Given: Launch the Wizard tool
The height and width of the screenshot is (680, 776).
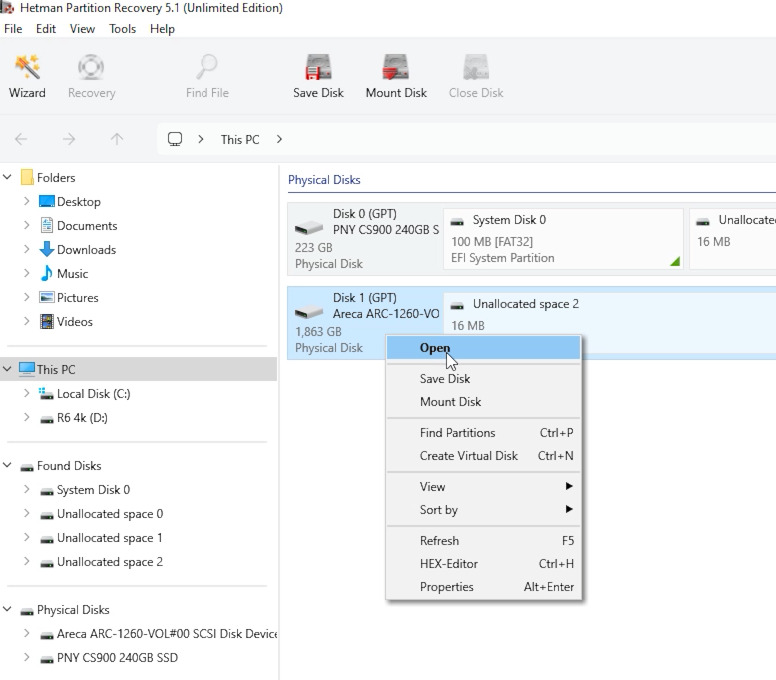Looking at the screenshot, I should tap(27, 76).
